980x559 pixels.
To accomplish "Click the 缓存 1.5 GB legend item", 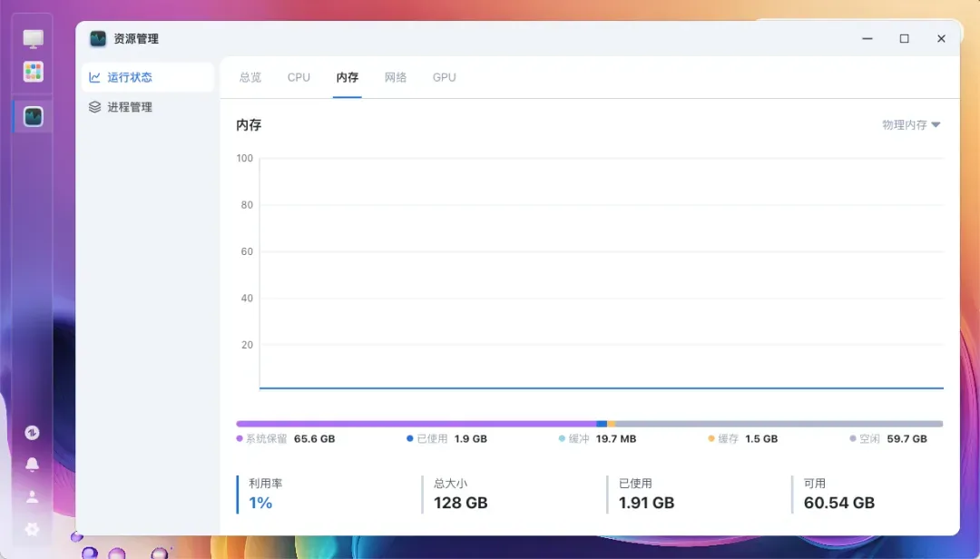I will 743,438.
